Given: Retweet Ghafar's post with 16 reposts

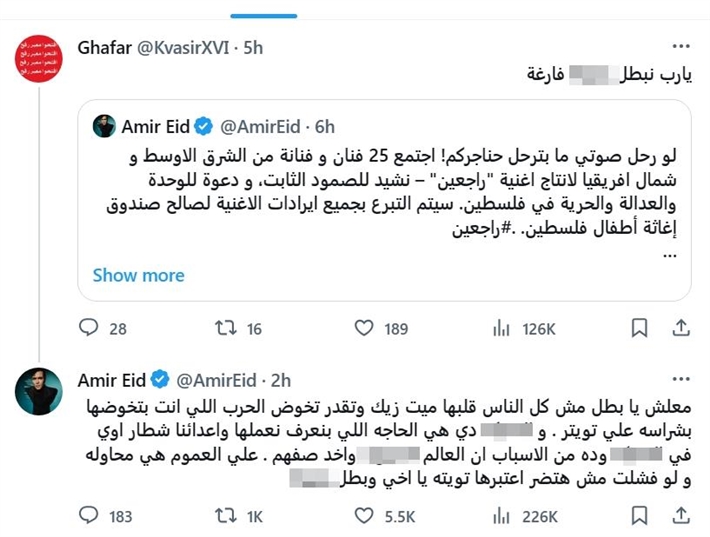Looking at the screenshot, I should point(227,328).
